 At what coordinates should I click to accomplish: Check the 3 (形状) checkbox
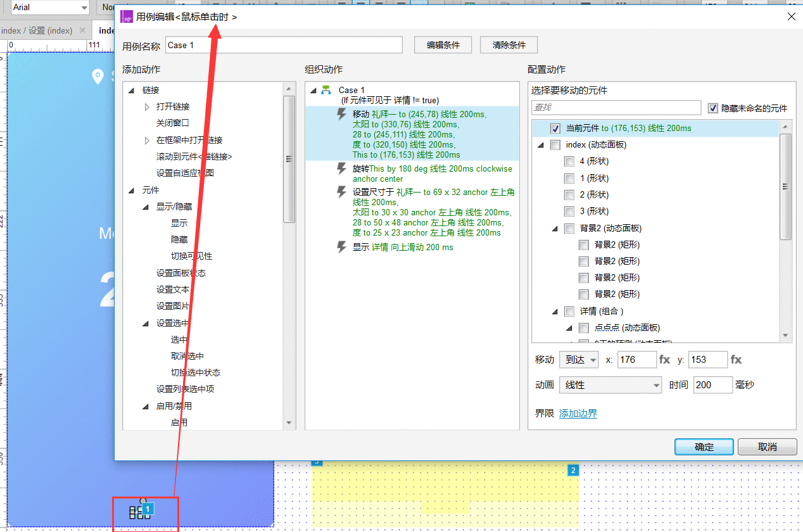click(x=569, y=211)
